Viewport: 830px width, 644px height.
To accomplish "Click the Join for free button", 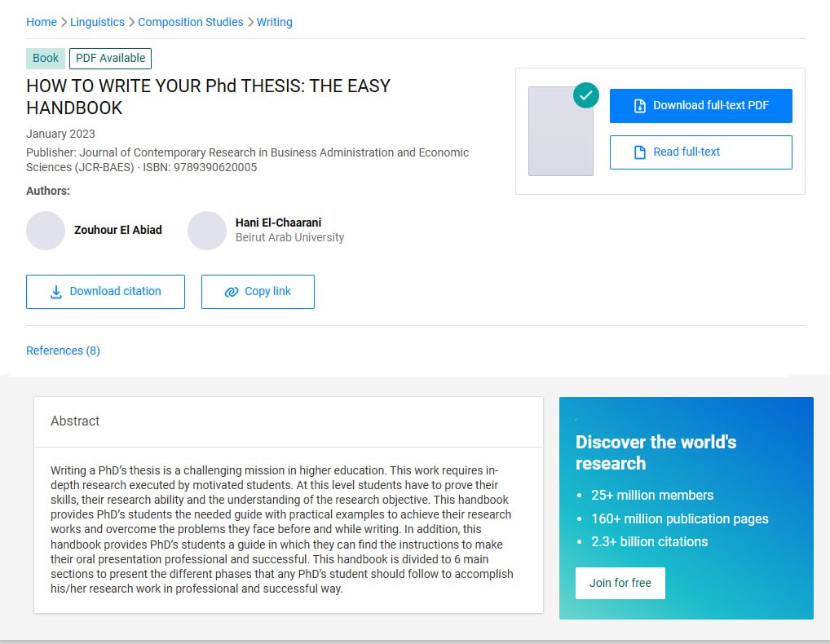I will tap(620, 583).
